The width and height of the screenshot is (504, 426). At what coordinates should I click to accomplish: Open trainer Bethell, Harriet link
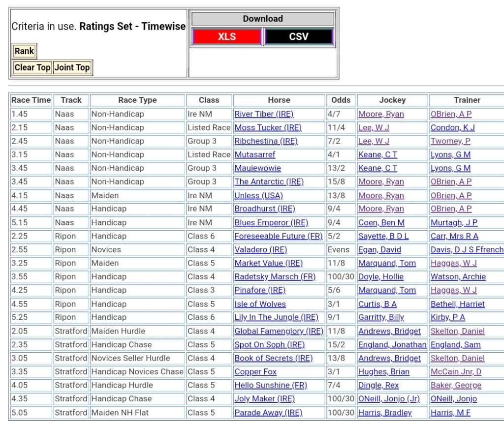pos(458,304)
